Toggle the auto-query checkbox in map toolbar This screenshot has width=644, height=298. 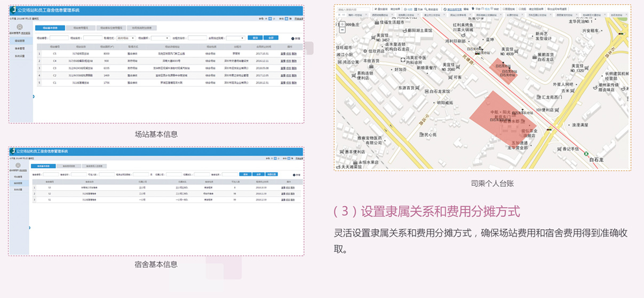click(x=375, y=9)
